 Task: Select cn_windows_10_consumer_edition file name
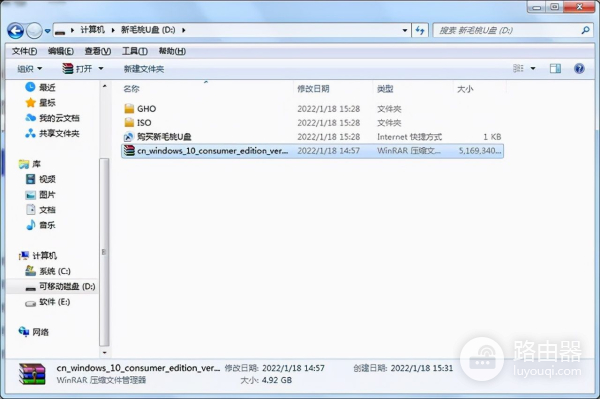212,151
